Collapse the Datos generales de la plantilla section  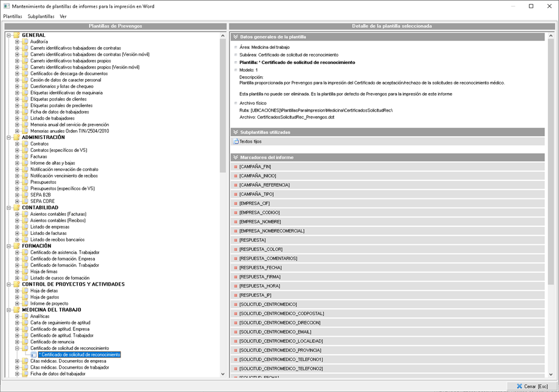point(236,37)
